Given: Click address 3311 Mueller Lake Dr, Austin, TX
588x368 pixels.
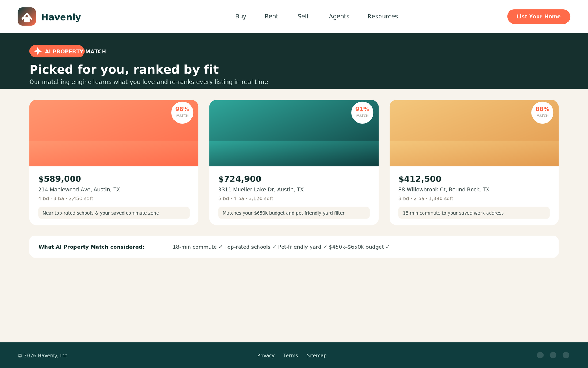Looking at the screenshot, I should pyautogui.click(x=261, y=190).
